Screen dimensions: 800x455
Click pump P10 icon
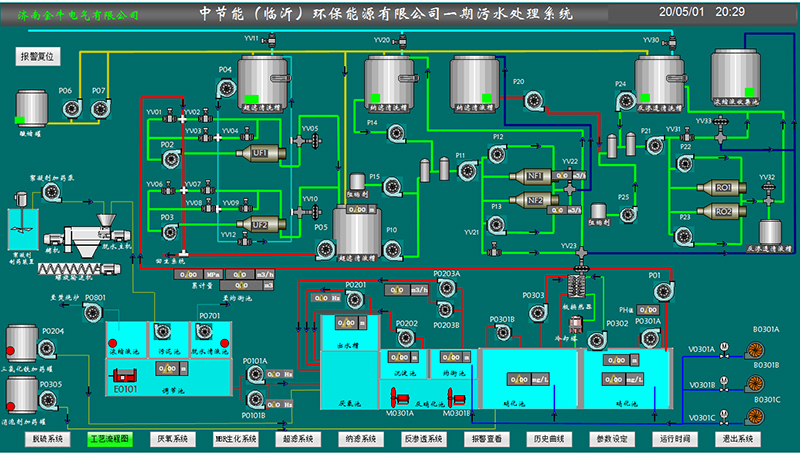click(x=392, y=250)
